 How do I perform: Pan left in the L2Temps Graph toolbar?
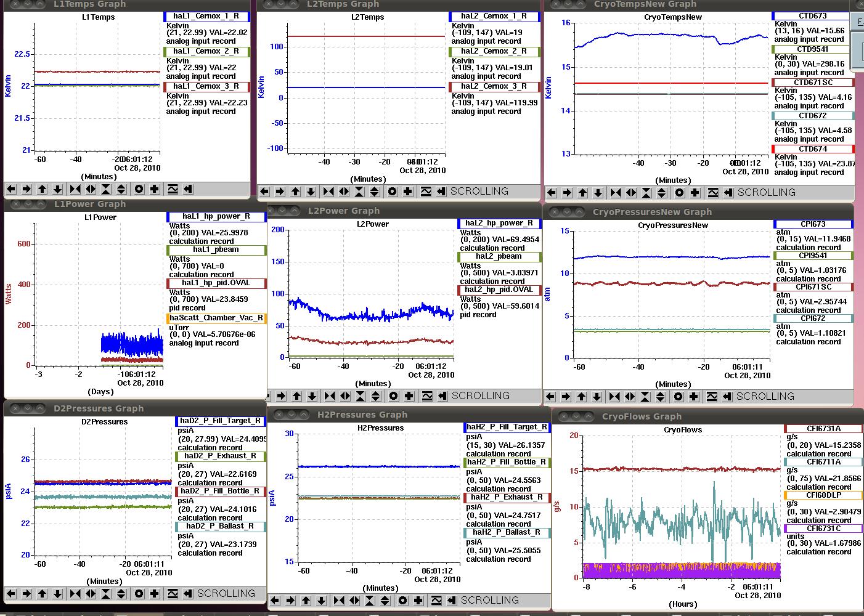pyautogui.click(x=264, y=192)
